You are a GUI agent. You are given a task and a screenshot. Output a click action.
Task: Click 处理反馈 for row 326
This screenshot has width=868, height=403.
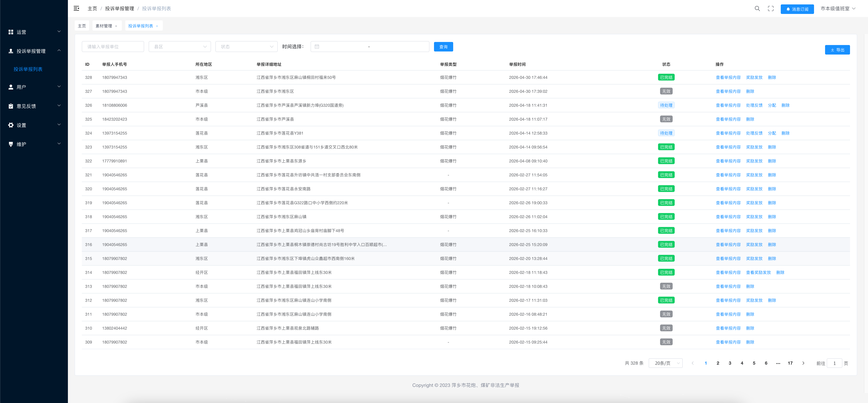[x=754, y=105]
